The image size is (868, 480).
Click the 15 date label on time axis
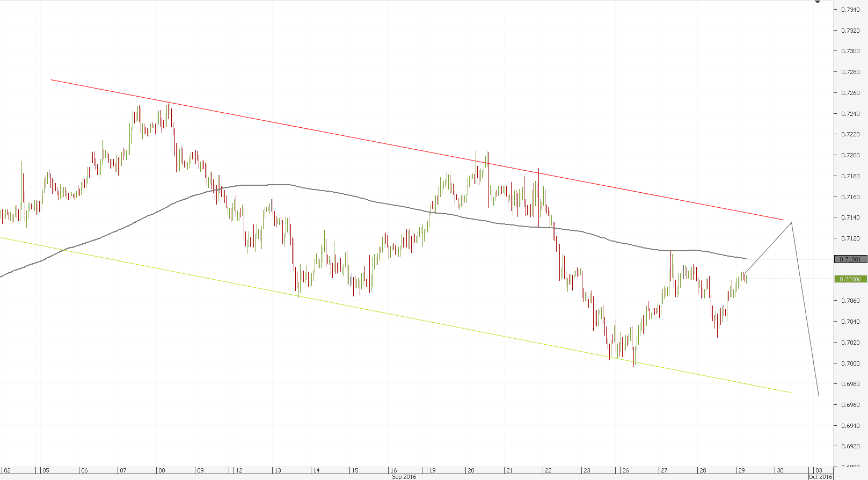point(355,470)
